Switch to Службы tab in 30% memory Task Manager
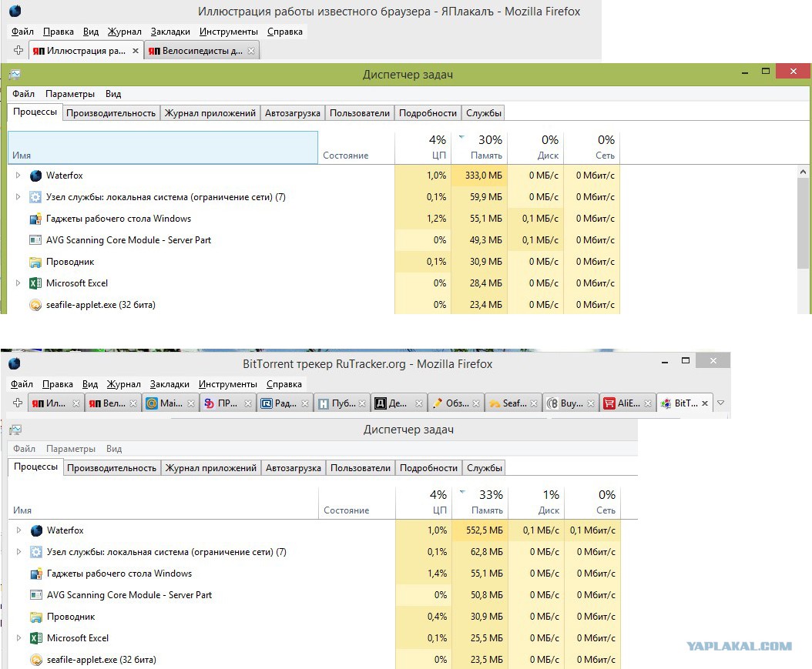812x669 pixels. 484,113
